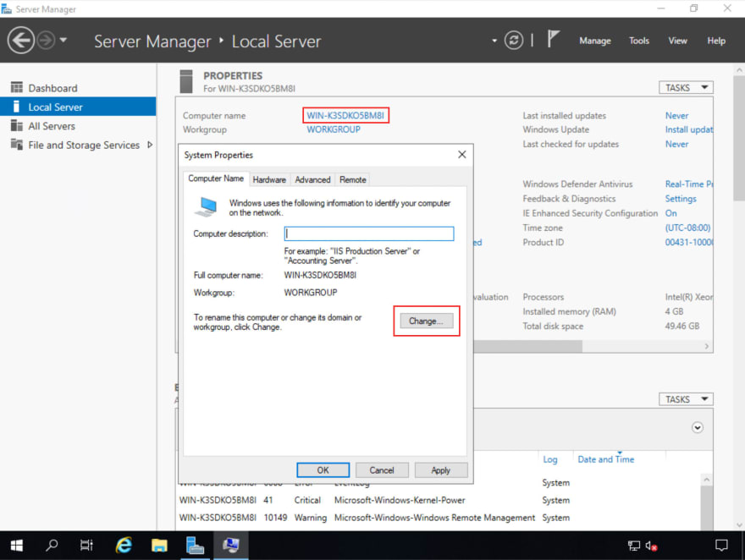This screenshot has height=560, width=745.
Task: Expand events filter with circular chevron button
Action: pyautogui.click(x=697, y=427)
